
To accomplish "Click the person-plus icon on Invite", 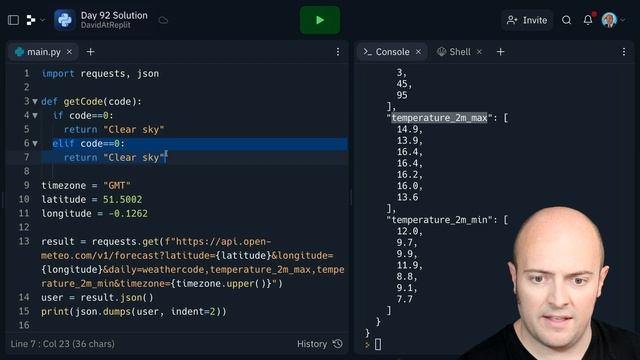I will pyautogui.click(x=512, y=20).
